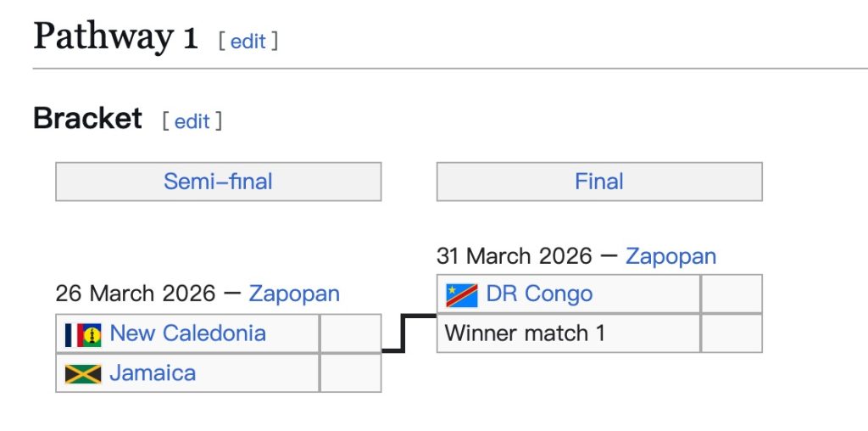Click the empty score cell beside New Caledonia
Screen dimensions: 868x431
point(350,333)
